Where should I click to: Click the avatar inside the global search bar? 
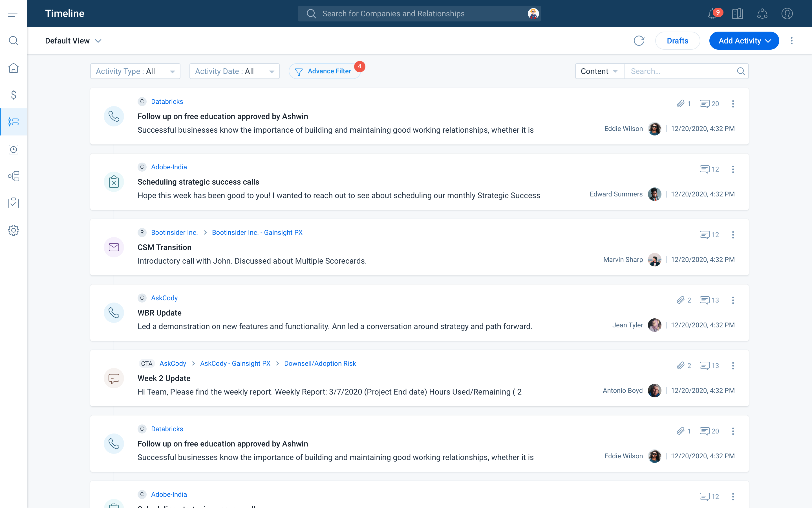(533, 14)
